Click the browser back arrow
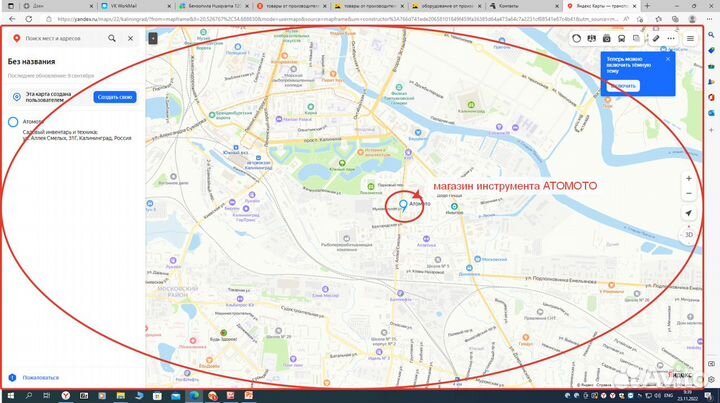720x403 pixels. click(x=12, y=19)
